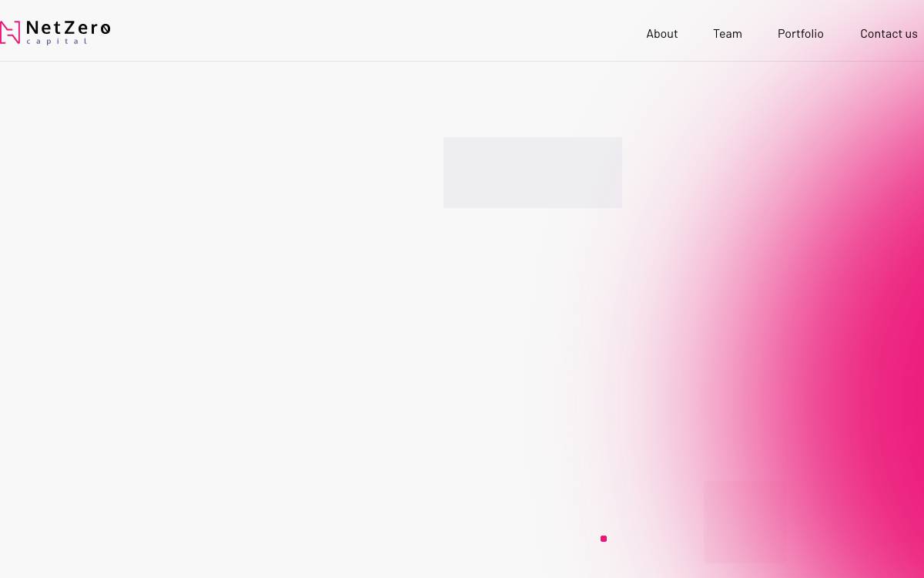The image size is (924, 578).
Task: Select the Contact us link
Action: click(889, 34)
